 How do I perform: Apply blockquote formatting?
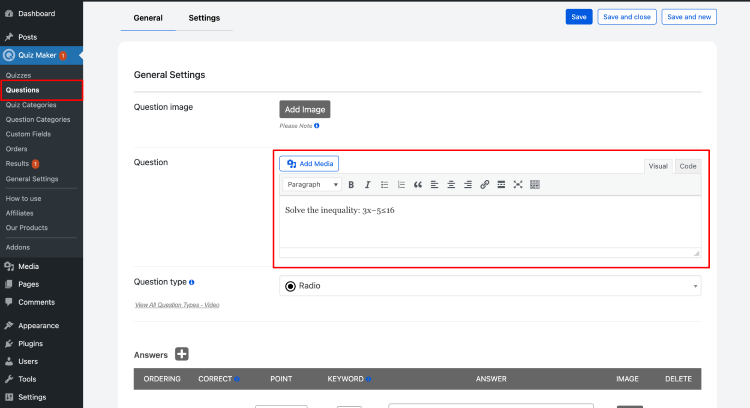point(418,185)
